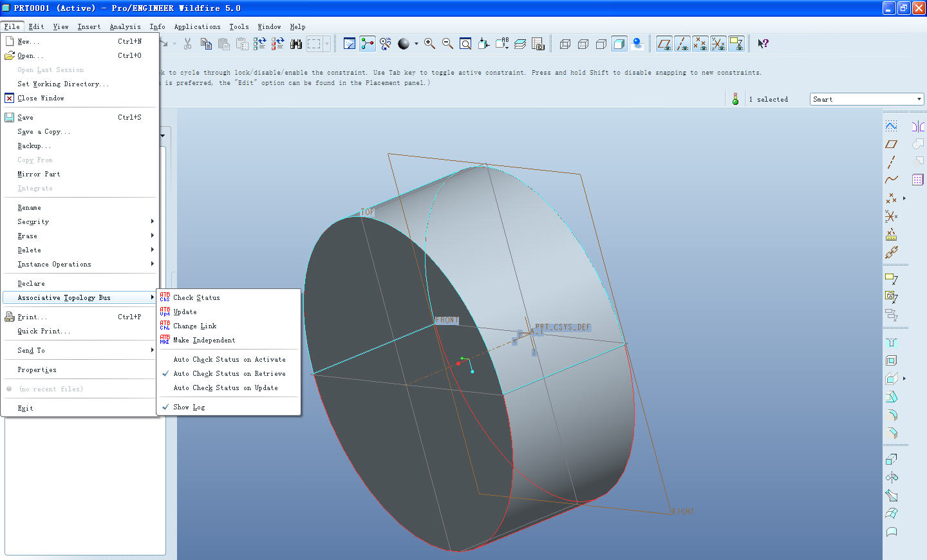Click the Orient mode icon
Viewport: 927px width, 560px height.
point(386,44)
